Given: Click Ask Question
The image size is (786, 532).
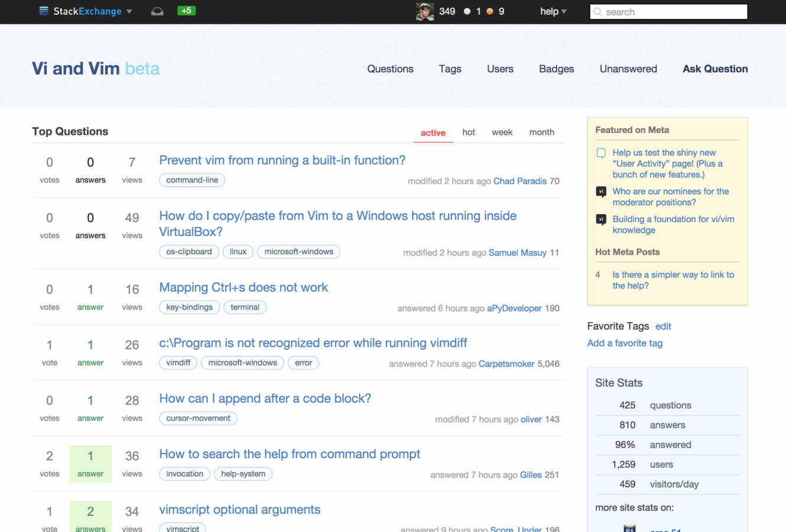Looking at the screenshot, I should [715, 69].
